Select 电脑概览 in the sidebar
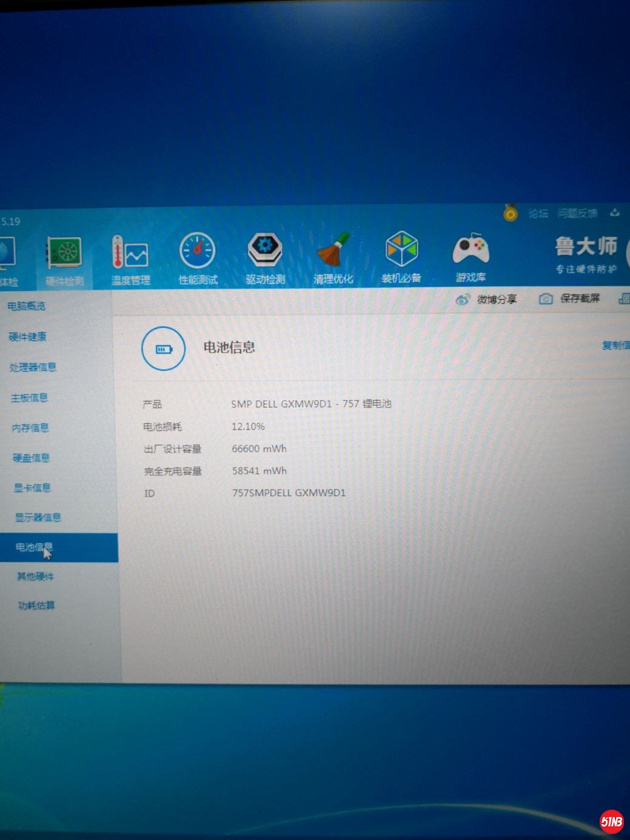630x840 pixels. [x=27, y=306]
